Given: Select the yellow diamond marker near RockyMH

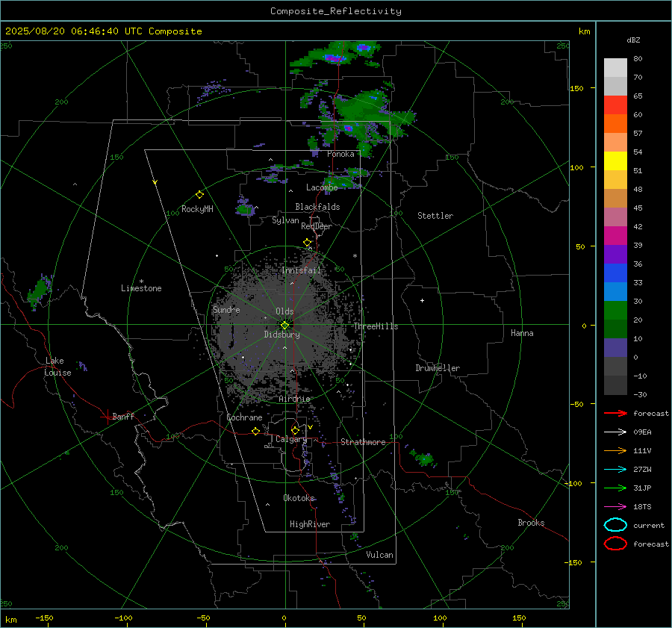Looking at the screenshot, I should (x=199, y=195).
